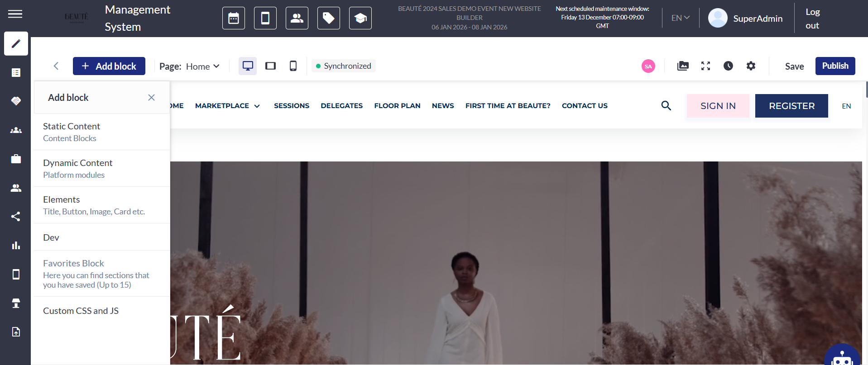
Task: Open the Page Home dropdown
Action: coord(203,66)
